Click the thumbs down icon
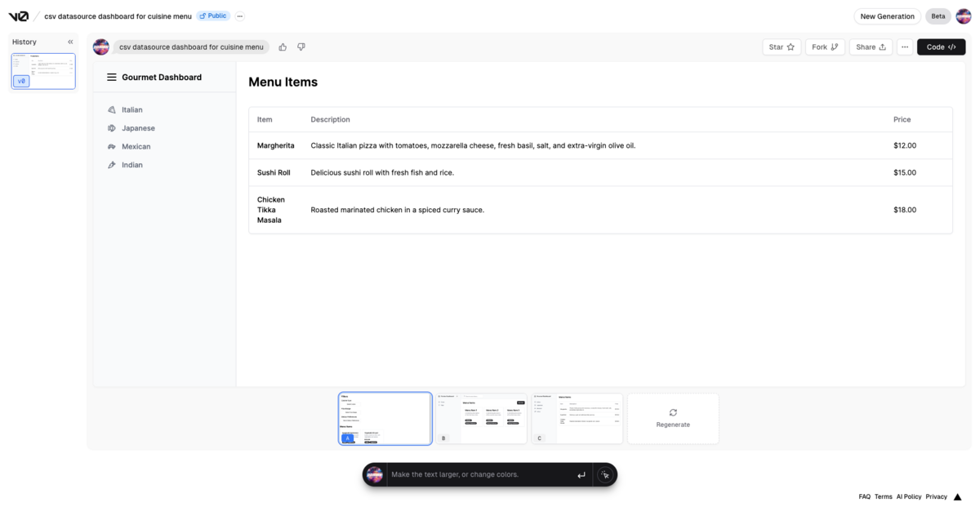This screenshot has width=980, height=507. (301, 47)
